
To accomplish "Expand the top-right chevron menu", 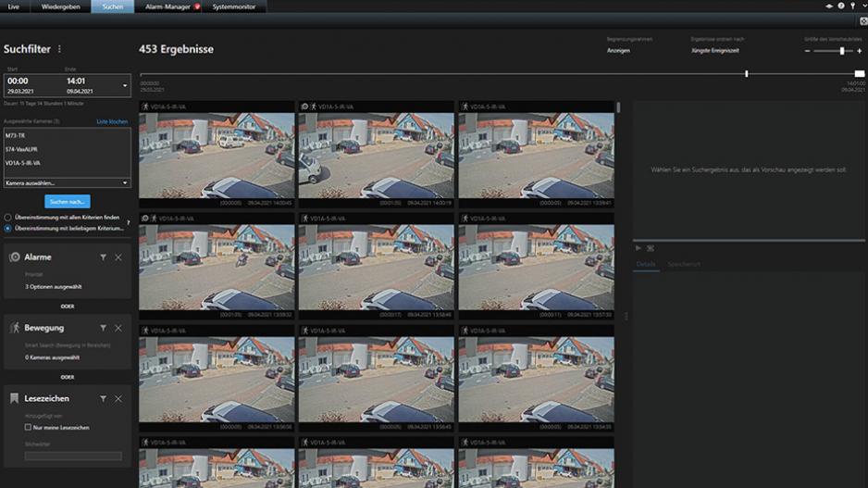I will tap(864, 6).
